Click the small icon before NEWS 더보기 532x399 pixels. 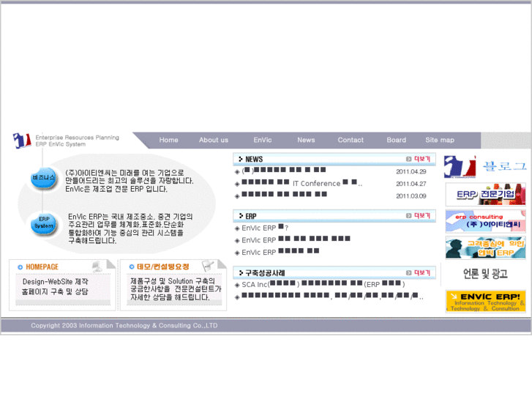409,159
